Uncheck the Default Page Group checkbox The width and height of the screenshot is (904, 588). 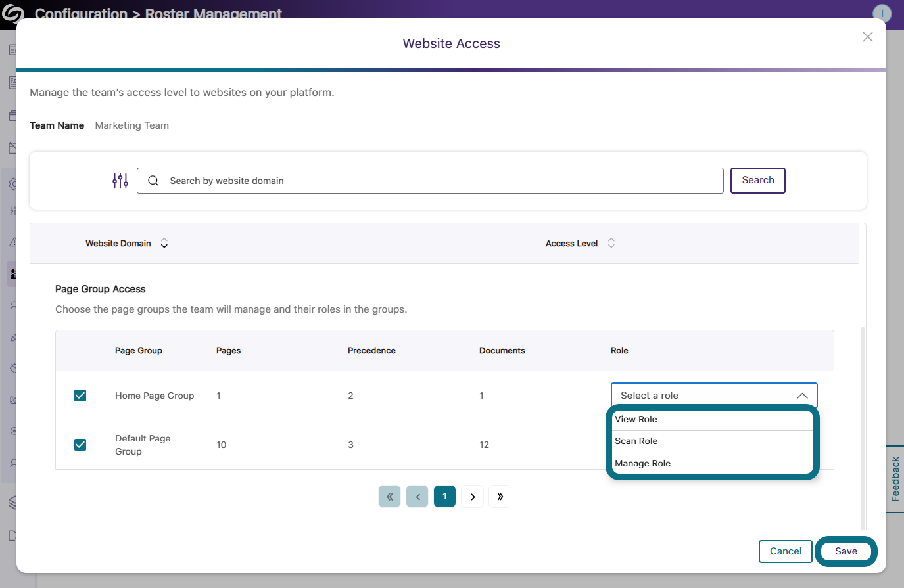[x=80, y=445]
